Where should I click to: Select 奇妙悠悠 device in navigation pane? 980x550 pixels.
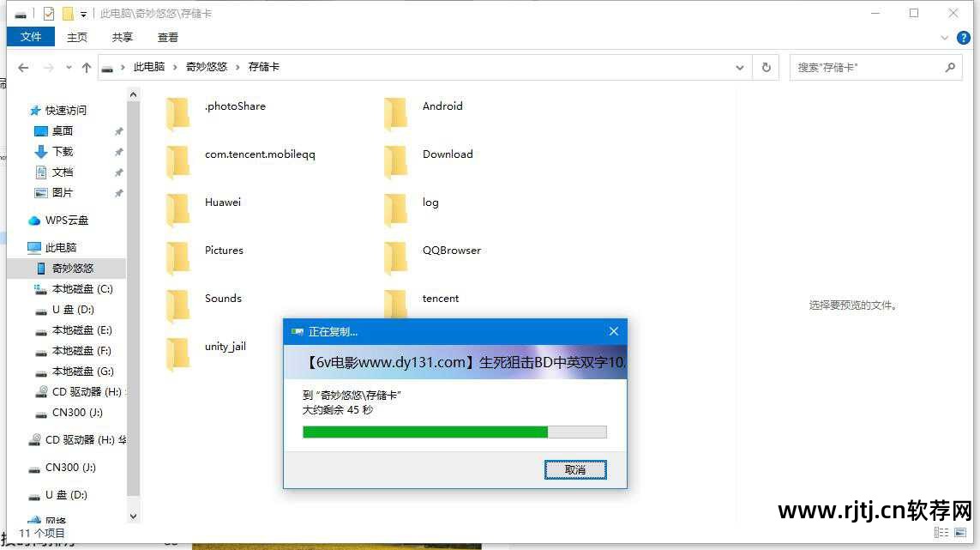click(x=65, y=268)
